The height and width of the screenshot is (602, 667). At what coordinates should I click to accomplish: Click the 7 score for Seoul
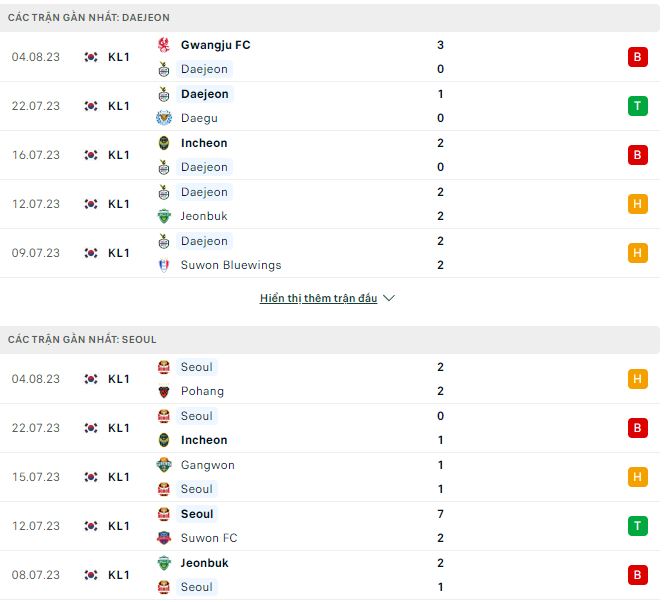pyautogui.click(x=441, y=514)
